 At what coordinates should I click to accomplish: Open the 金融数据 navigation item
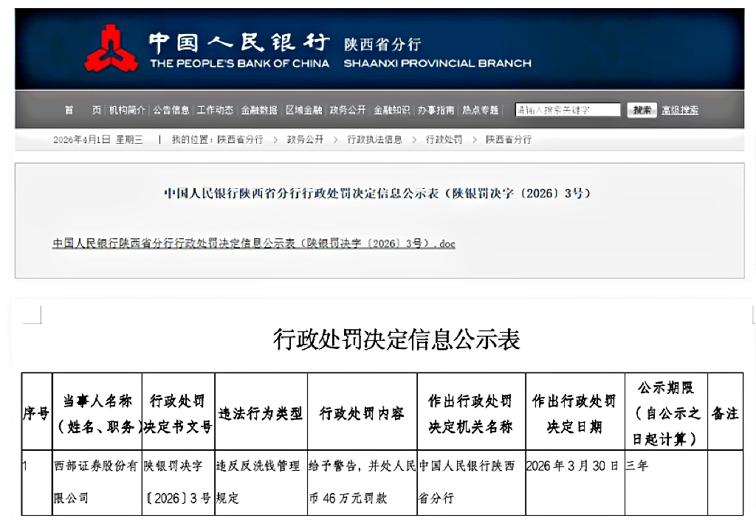pos(259,110)
